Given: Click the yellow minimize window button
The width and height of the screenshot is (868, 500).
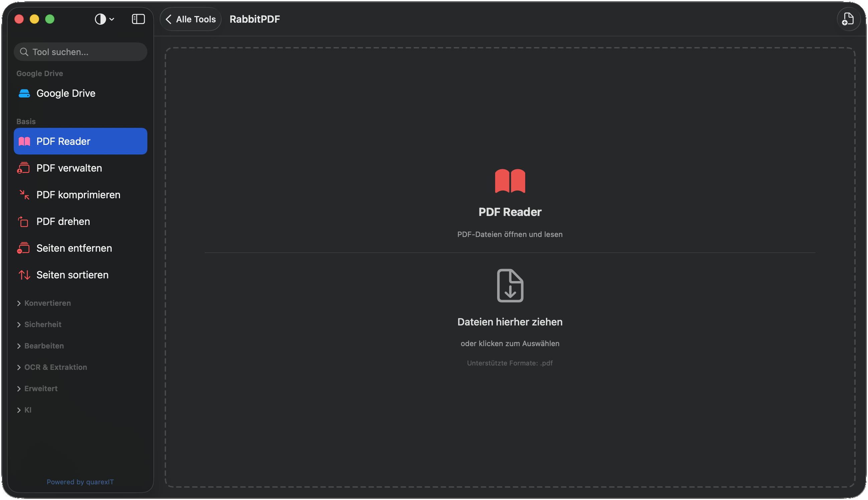Looking at the screenshot, I should coord(34,19).
